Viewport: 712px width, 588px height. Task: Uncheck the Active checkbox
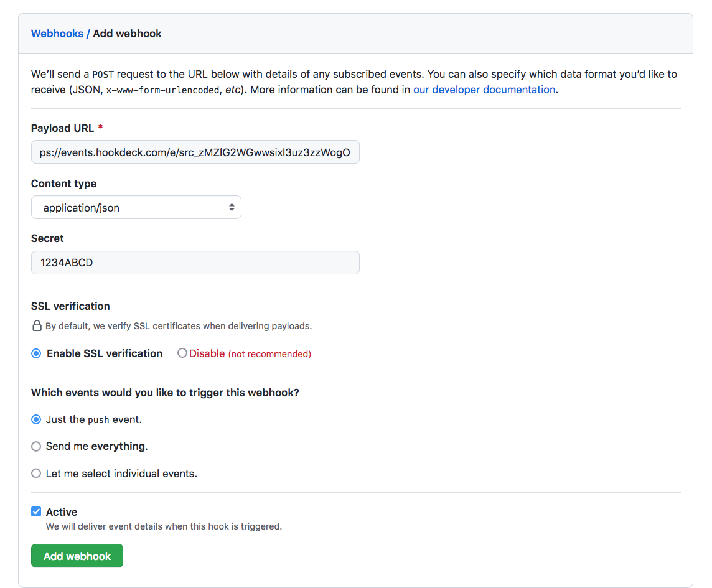click(x=35, y=511)
